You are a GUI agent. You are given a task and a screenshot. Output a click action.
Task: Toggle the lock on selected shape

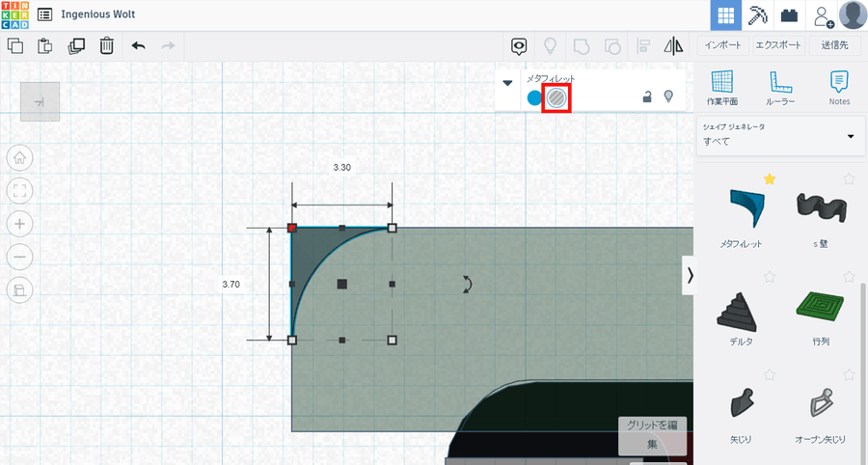[x=648, y=96]
